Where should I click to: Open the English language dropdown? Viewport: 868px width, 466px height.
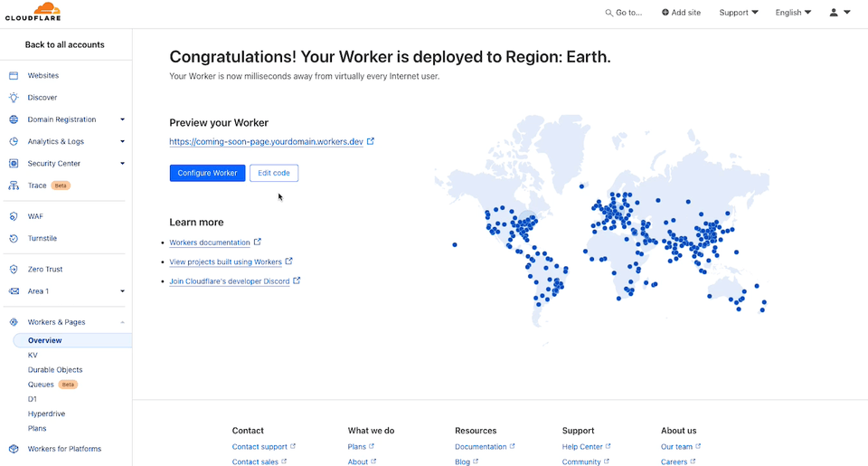793,12
